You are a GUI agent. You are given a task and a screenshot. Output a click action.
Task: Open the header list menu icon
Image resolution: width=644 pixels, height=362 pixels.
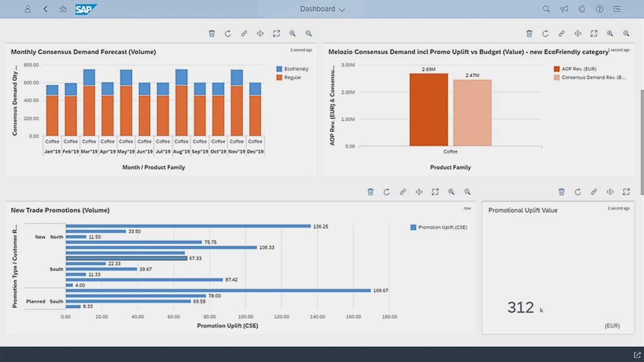pos(617,9)
